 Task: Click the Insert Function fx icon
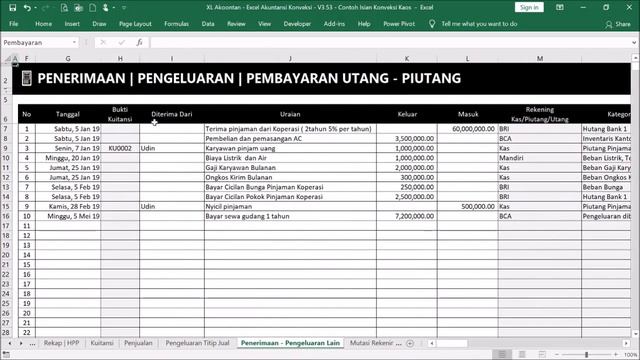pos(140,42)
